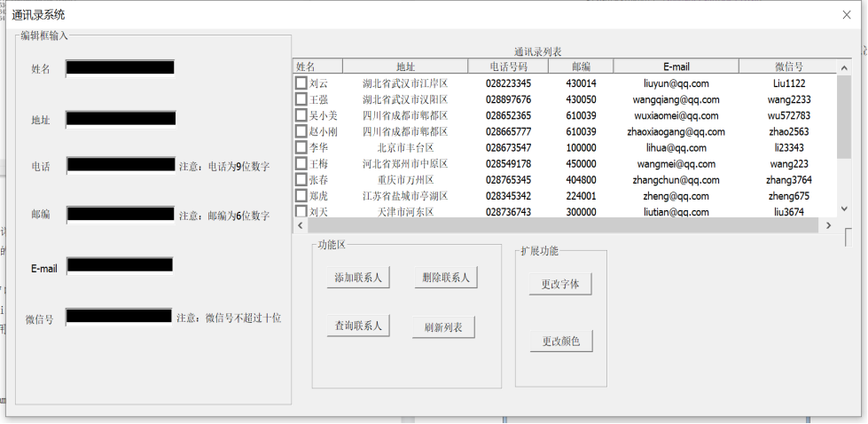Screen dimensions: 868x424
Task: Focus the 电话 input field
Action: click(x=121, y=165)
